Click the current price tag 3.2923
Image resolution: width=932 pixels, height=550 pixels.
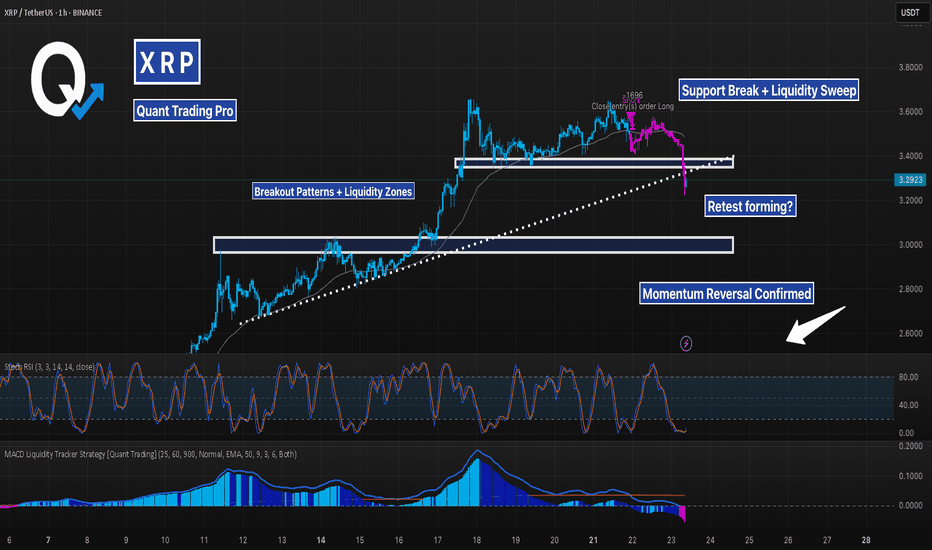pos(910,180)
